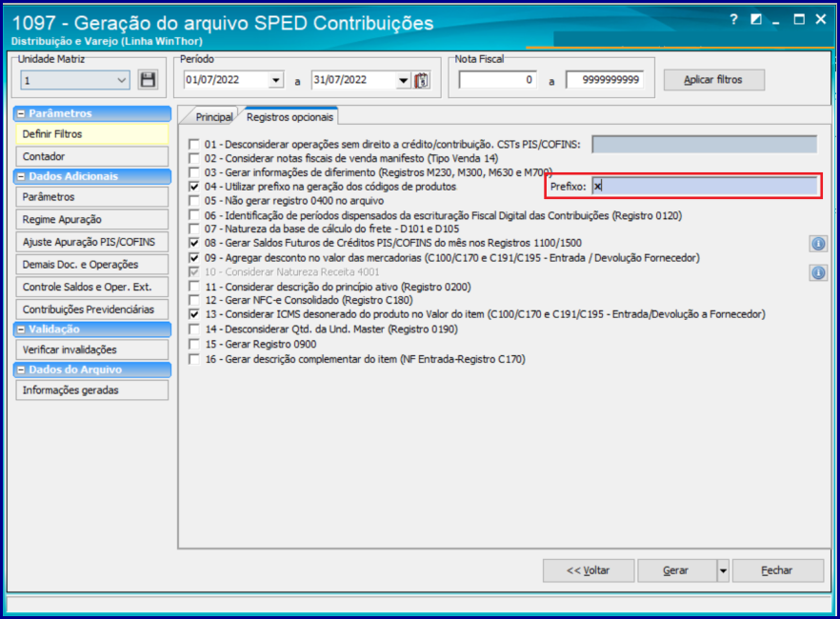Click the window mode icon beside help
Screen dimensions: 840x619
tap(756, 20)
